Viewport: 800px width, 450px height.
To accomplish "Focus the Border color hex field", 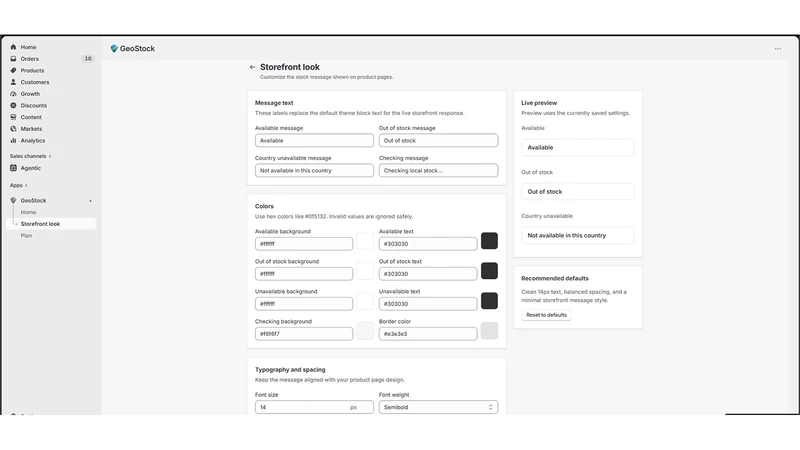I will click(x=428, y=334).
